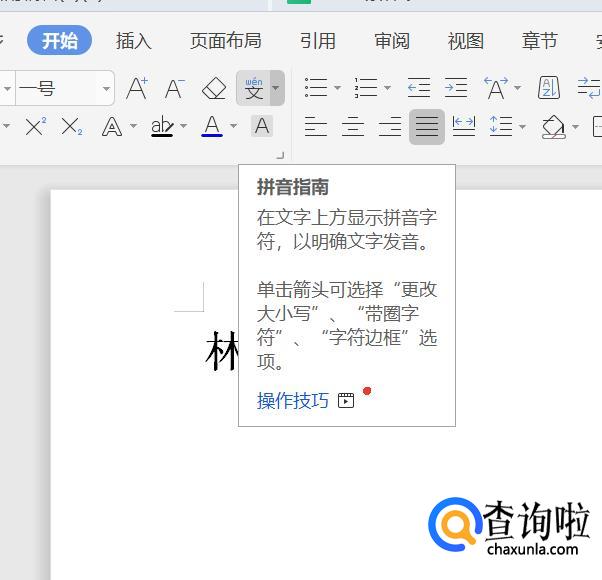
Task: Click the numbered list icon
Action: tap(366, 88)
